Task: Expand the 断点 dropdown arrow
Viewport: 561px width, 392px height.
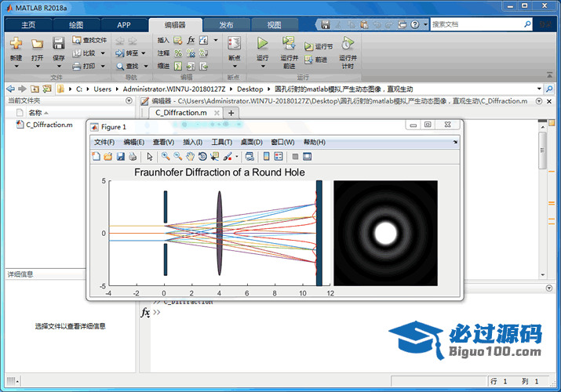Action: (235, 67)
